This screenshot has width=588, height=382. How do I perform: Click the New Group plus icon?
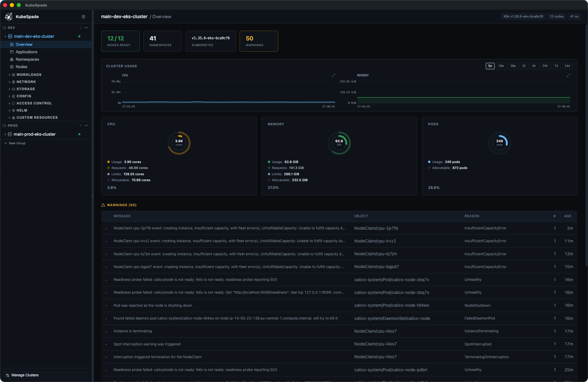click(6, 143)
